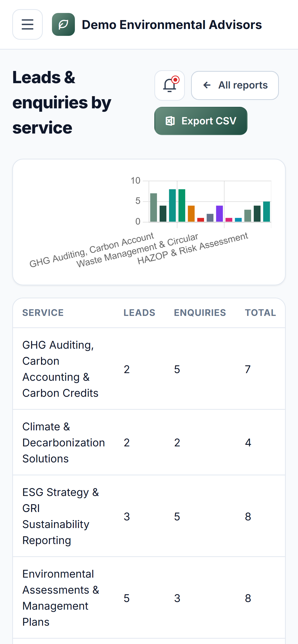This screenshot has height=644, width=298.
Task: Open notifications bell with red badge
Action: (170, 85)
